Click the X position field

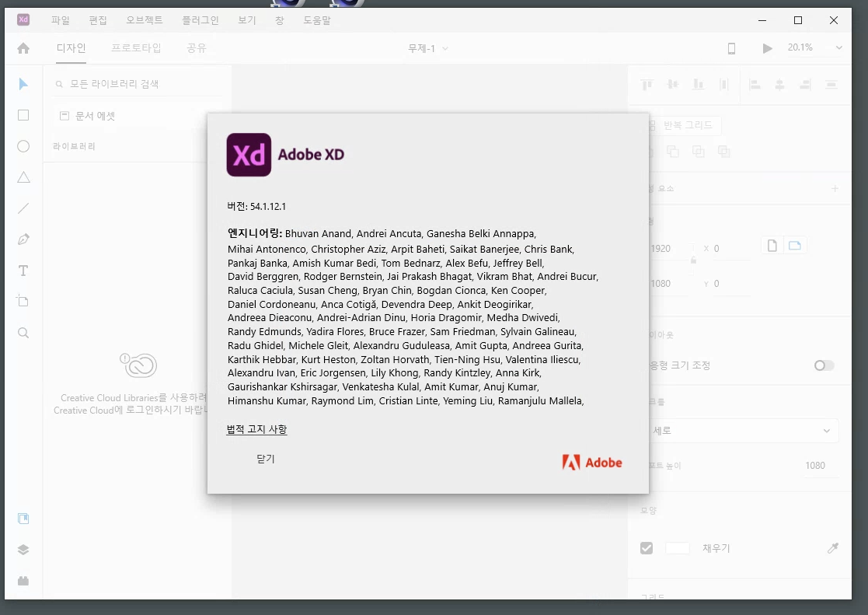(731, 249)
